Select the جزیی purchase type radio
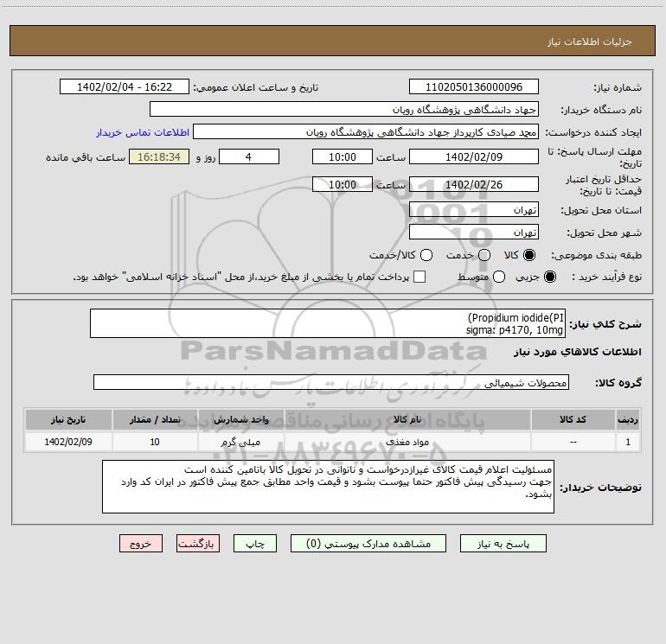This screenshot has width=666, height=644. point(550,277)
